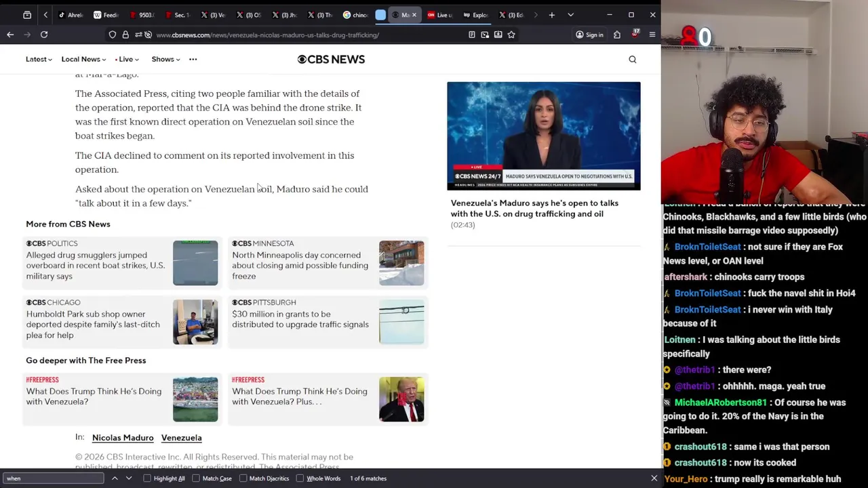Viewport: 868px width, 488px height.
Task: Play the CBS News 24/7 live video
Action: point(543,136)
